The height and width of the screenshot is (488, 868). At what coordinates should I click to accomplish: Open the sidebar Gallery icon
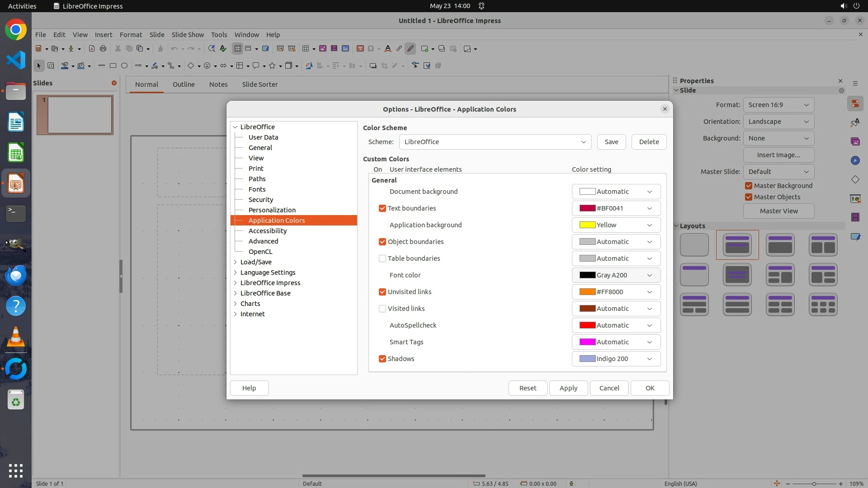coord(855,142)
